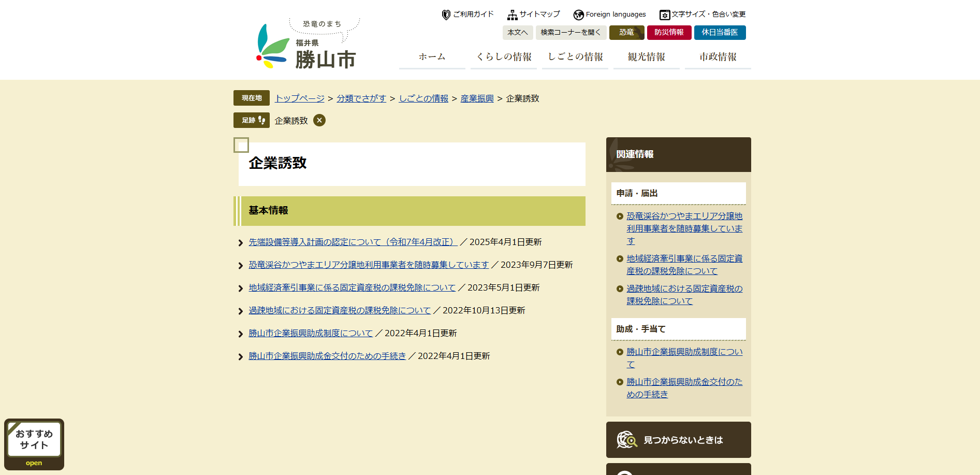Select the Foreign languages text link
The image size is (980, 475).
coord(616,15)
